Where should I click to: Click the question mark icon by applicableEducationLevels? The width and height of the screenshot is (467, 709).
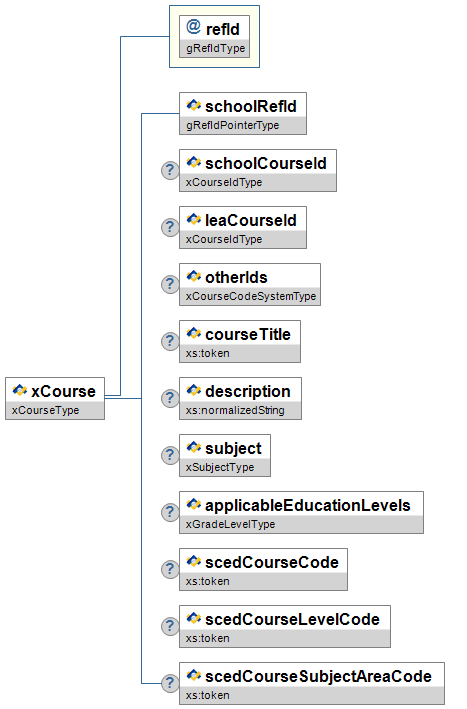(x=170, y=512)
